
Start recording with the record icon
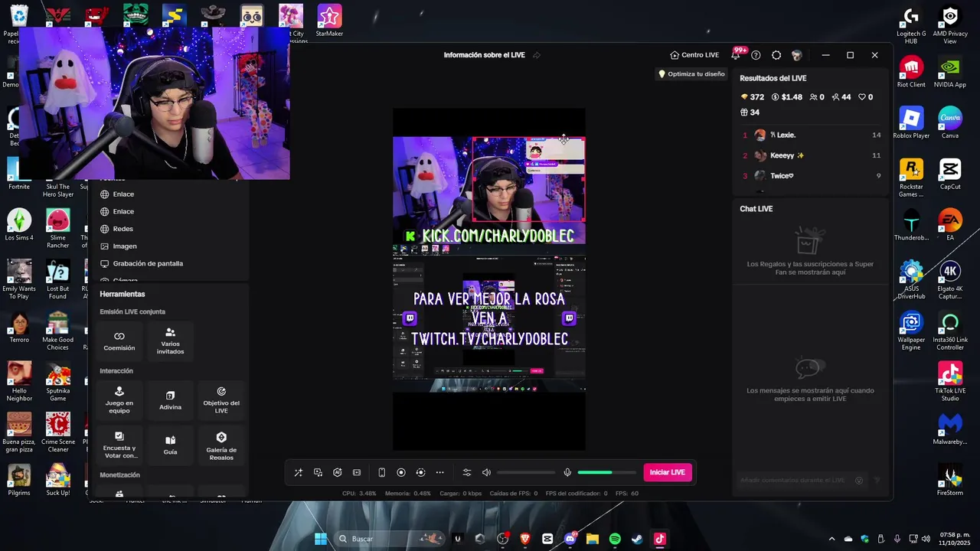tap(400, 472)
